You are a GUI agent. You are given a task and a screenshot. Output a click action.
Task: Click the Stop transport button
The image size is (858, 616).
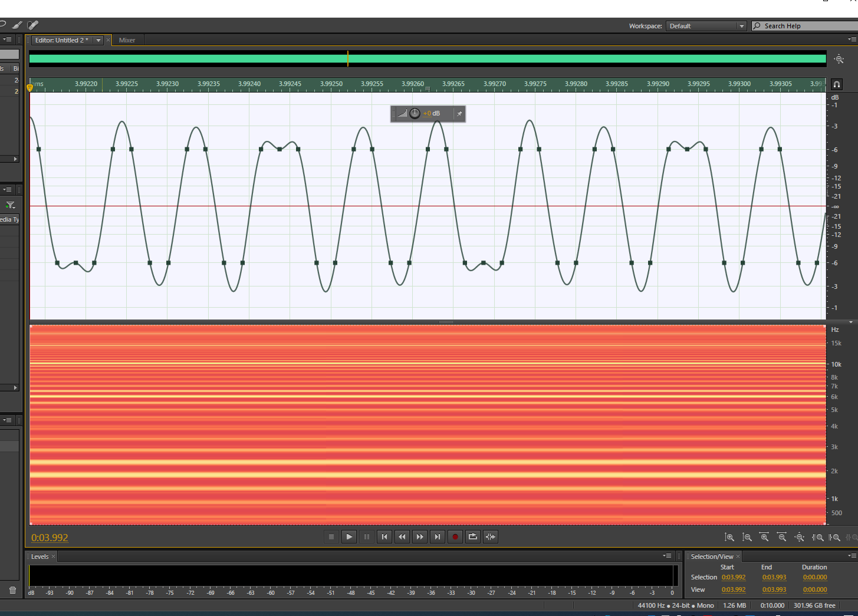pos(331,536)
